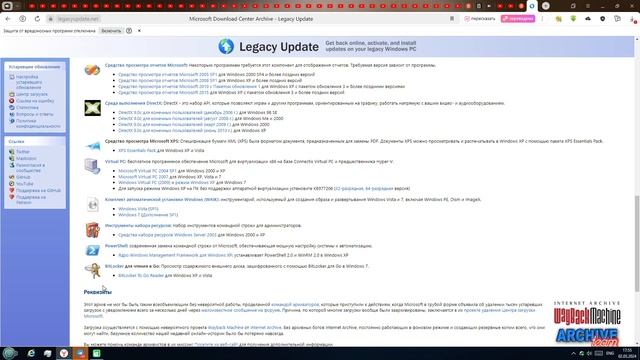Launch Internet Explorer from taskbar
Image resolution: width=640 pixels, height=360 pixels.
(31, 353)
